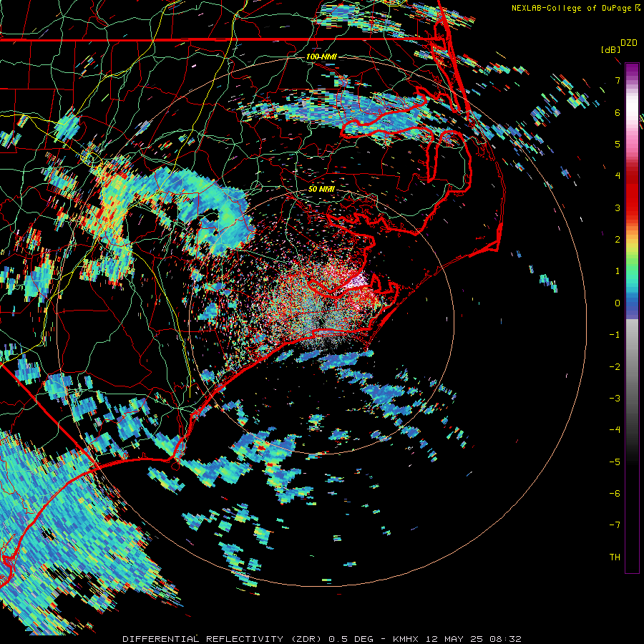The width and height of the screenshot is (644, 644).
Task: Click the 3 dB value on the scale
Action: 618,208
